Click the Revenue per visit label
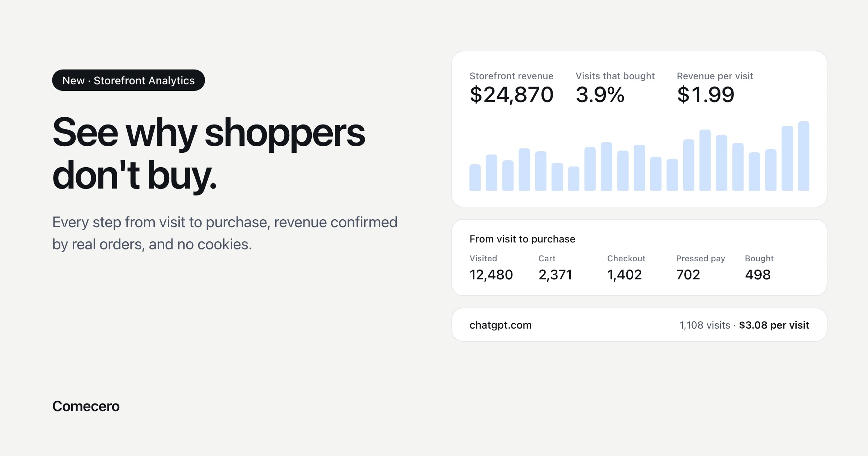Screen dimensions: 868x456 (715, 76)
